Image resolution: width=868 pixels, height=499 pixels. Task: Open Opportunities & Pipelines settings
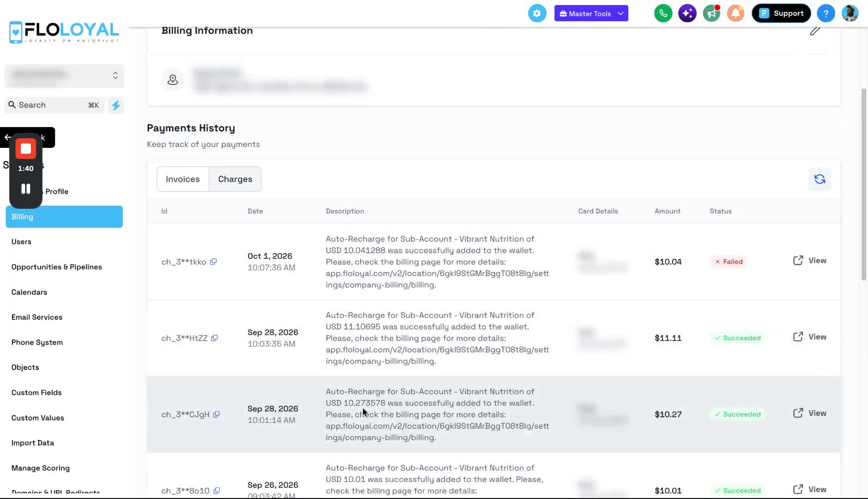click(x=57, y=267)
